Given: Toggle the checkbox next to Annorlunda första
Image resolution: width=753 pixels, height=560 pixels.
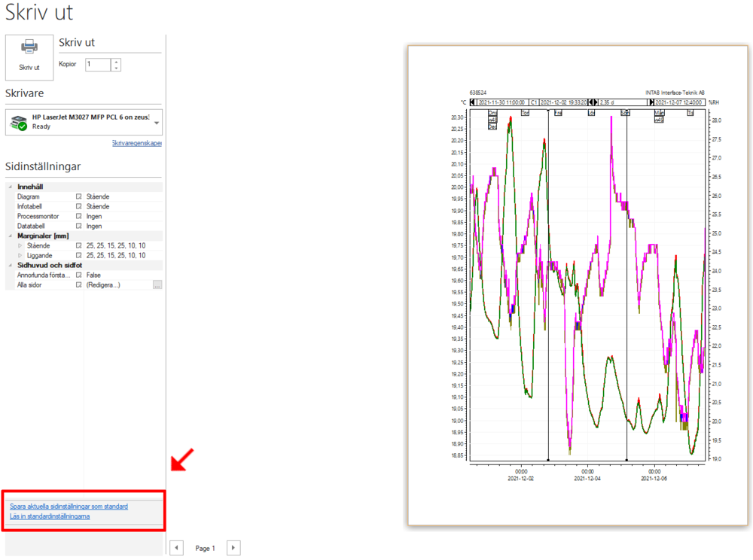Looking at the screenshot, I should click(x=79, y=275).
